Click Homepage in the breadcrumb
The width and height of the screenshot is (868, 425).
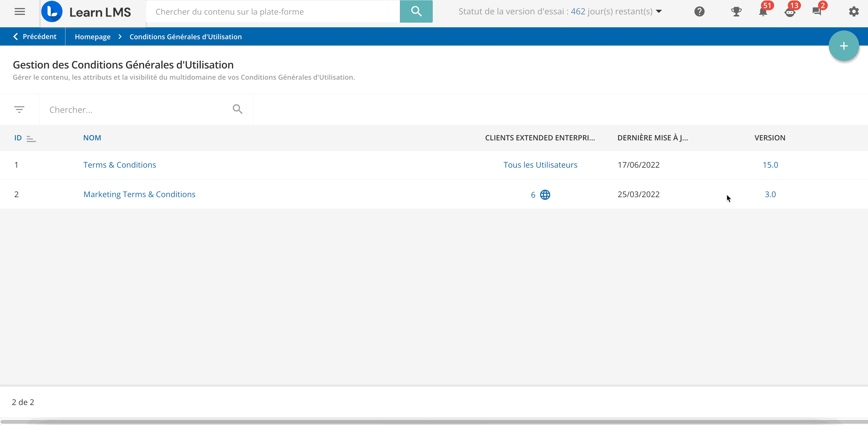pyautogui.click(x=92, y=37)
